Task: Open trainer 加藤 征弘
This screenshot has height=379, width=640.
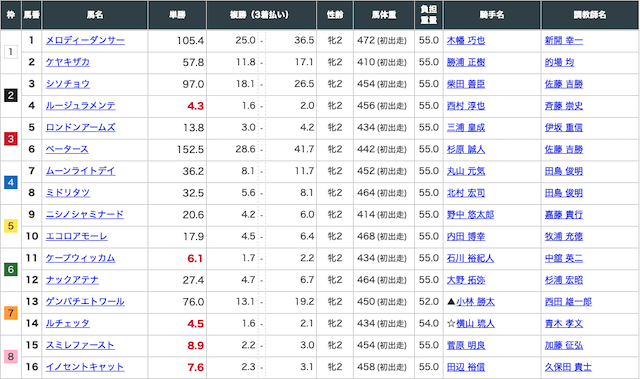Action: [x=564, y=345]
